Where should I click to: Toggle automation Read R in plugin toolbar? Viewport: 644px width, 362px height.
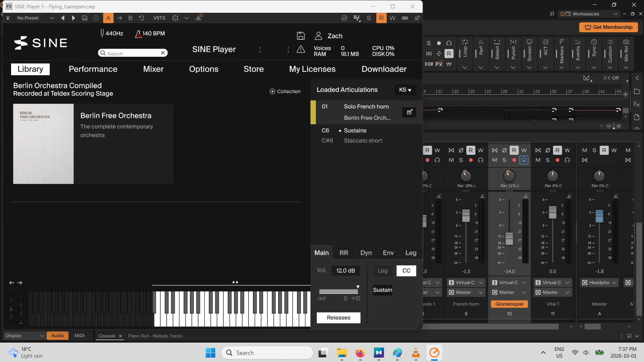(x=381, y=18)
